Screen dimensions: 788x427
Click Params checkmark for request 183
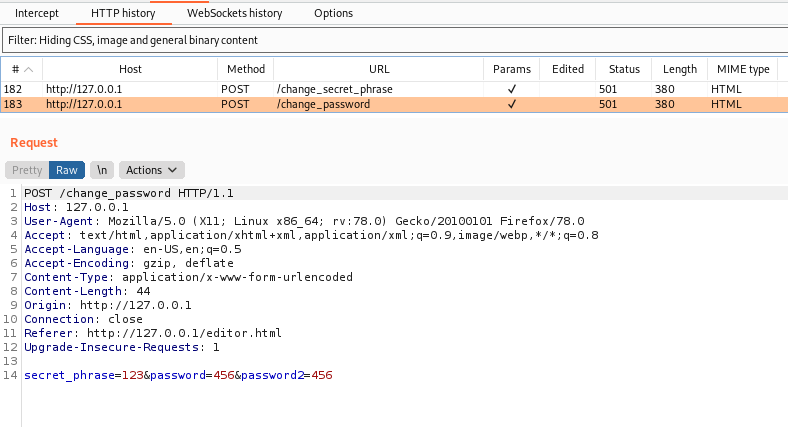click(512, 104)
